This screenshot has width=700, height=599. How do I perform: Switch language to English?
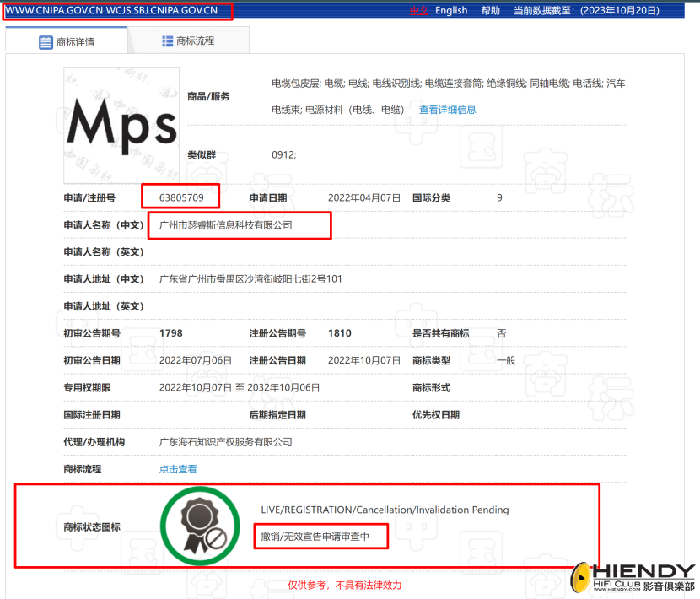451,10
